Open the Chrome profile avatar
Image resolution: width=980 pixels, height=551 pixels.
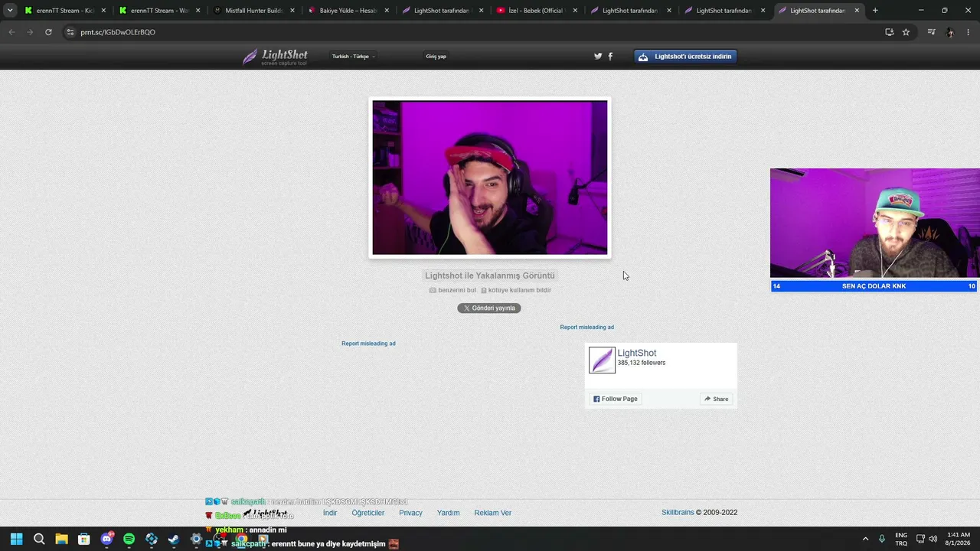950,32
